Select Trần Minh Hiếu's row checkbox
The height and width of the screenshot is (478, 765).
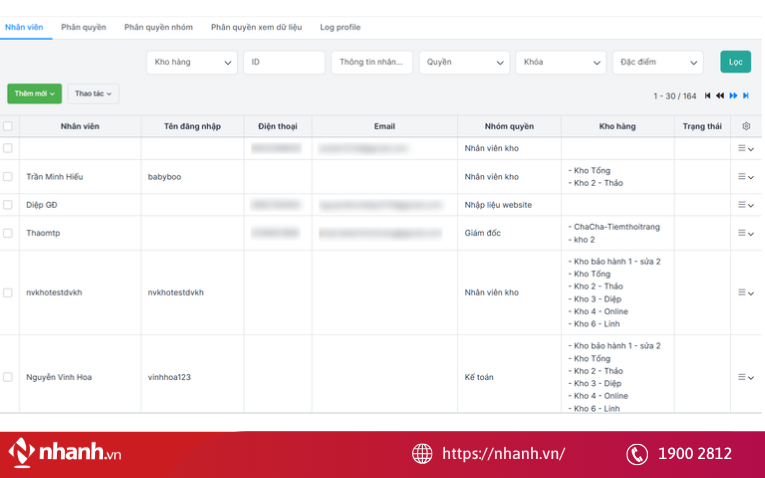point(8,177)
